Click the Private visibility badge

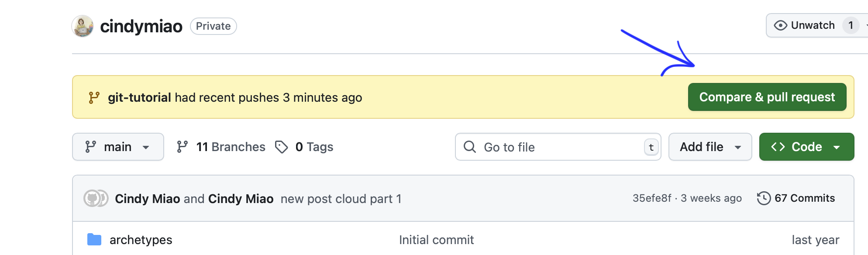coord(213,26)
